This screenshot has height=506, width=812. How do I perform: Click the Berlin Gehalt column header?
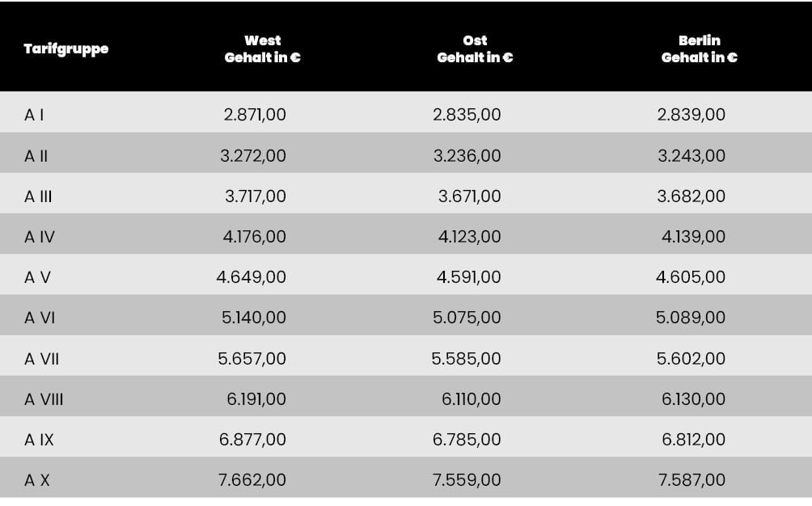(x=700, y=49)
